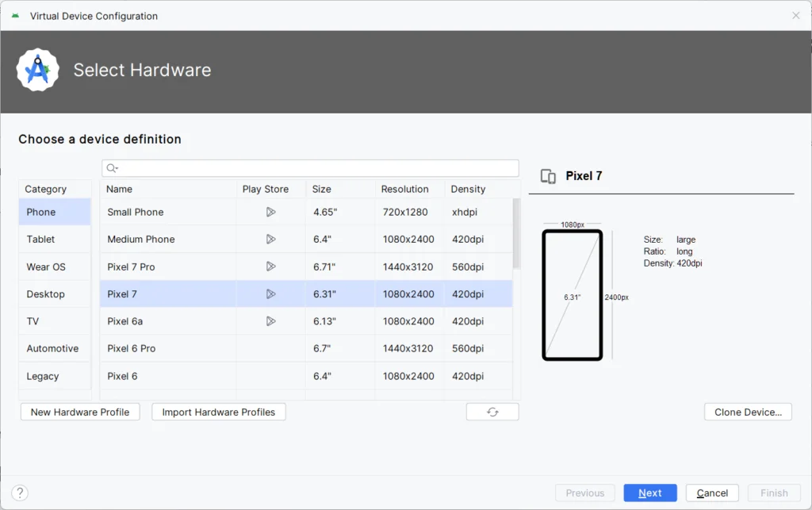Click the refresh device list button

[x=492, y=412]
